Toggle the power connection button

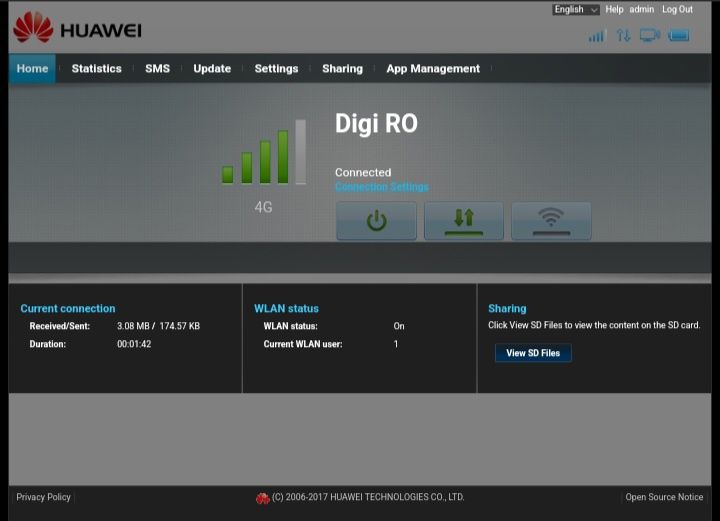click(x=377, y=221)
